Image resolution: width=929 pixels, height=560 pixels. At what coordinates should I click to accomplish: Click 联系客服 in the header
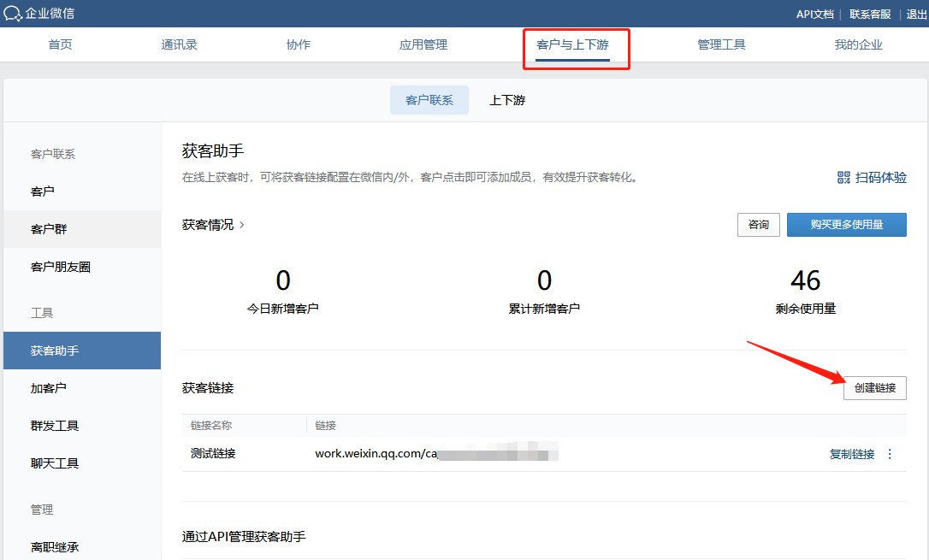[870, 14]
